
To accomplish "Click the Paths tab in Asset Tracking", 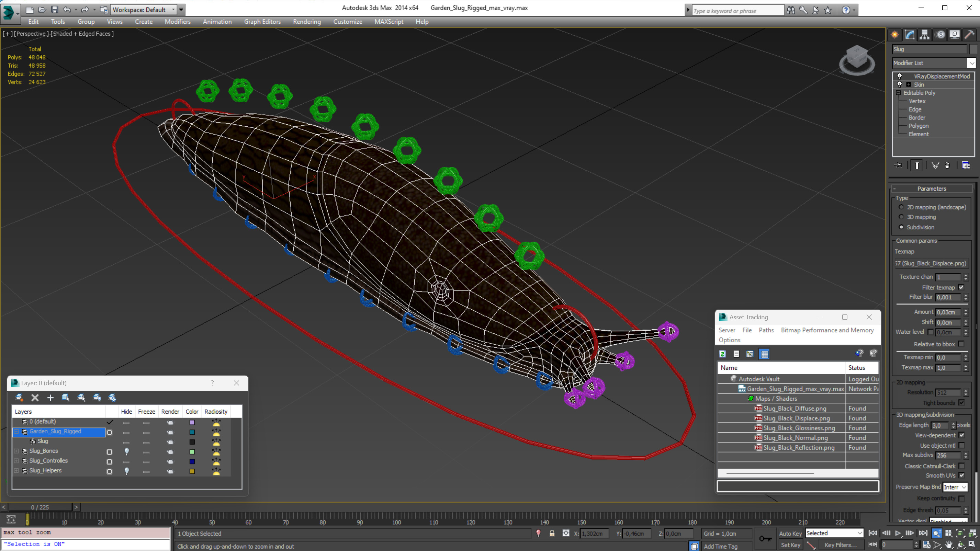I will pyautogui.click(x=767, y=330).
